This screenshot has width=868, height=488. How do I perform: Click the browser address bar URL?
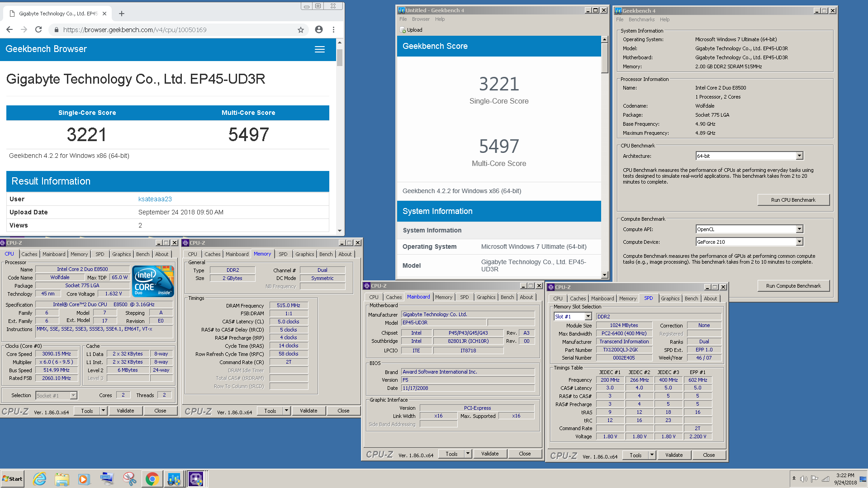coord(135,30)
